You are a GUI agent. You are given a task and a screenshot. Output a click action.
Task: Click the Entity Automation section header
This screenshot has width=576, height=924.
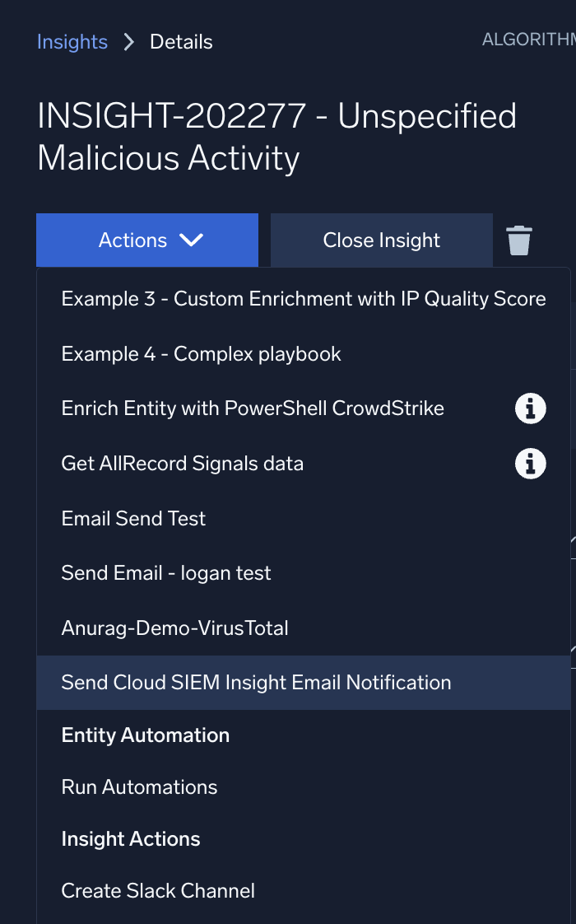[x=146, y=735]
